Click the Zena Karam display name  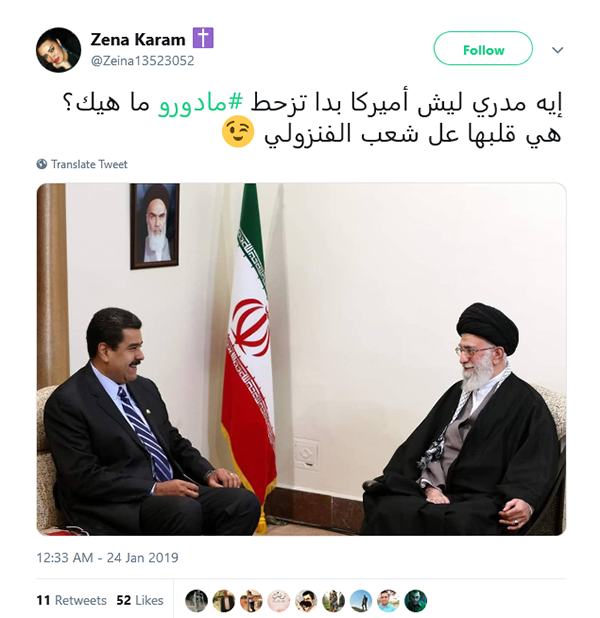tap(138, 39)
